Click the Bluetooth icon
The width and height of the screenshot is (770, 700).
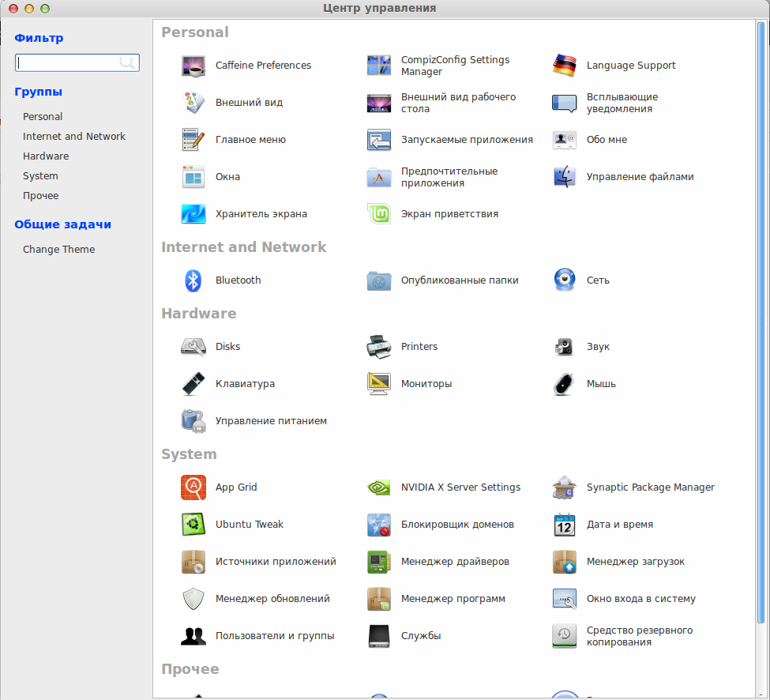point(193,280)
